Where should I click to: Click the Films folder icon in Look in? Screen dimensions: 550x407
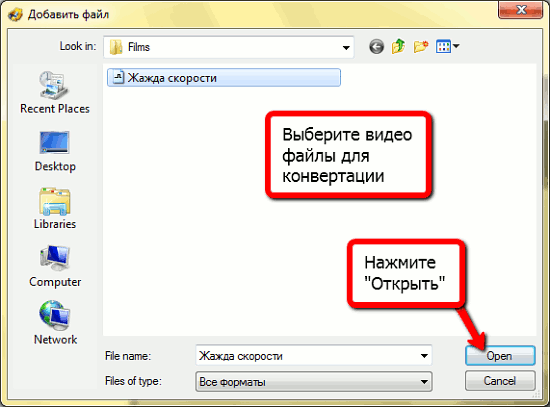116,47
